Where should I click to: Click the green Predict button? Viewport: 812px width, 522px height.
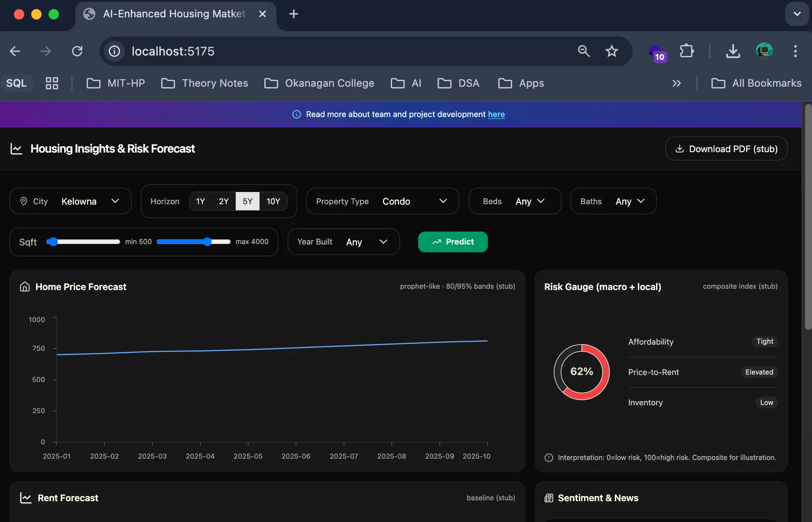[x=453, y=242]
